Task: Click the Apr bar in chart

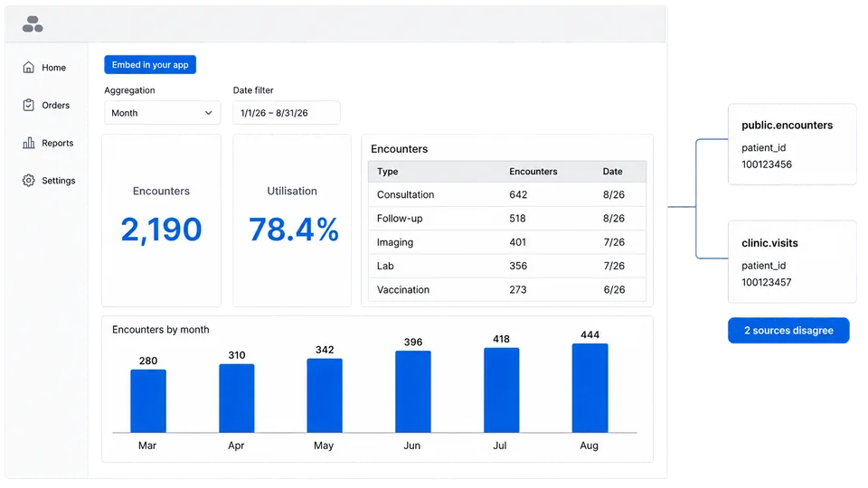Action: (236, 399)
